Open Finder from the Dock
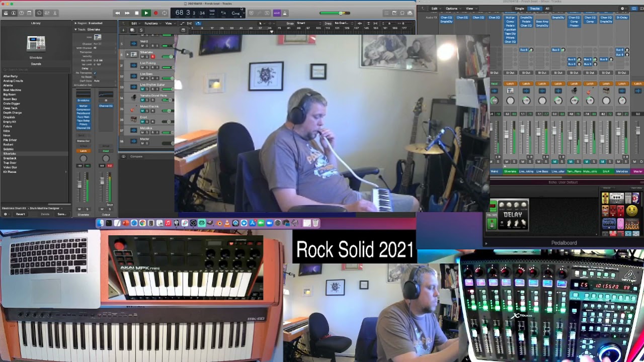The width and height of the screenshot is (644, 362). click(100, 223)
